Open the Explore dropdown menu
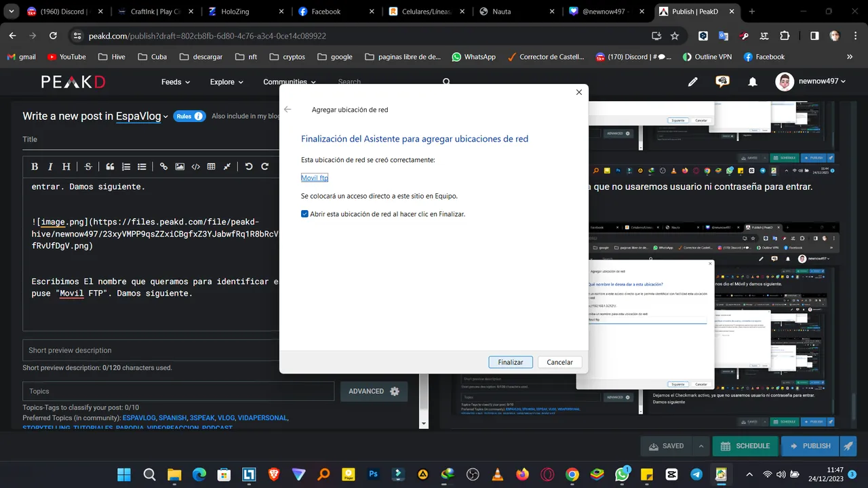Viewport: 868px width, 488px height. [226, 82]
